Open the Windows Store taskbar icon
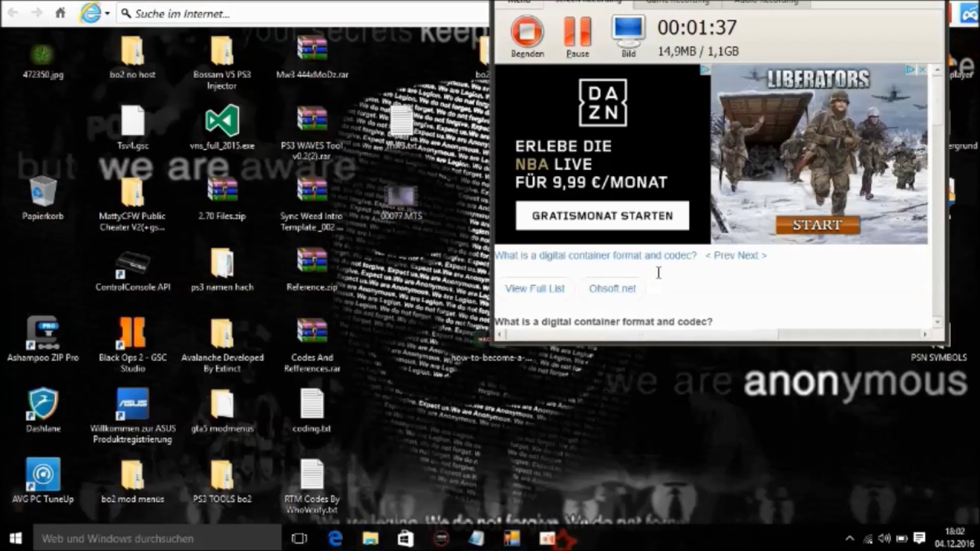 406,538
